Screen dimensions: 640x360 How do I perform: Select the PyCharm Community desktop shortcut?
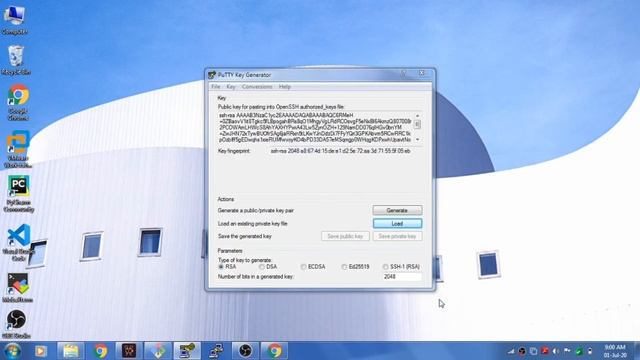[18, 194]
